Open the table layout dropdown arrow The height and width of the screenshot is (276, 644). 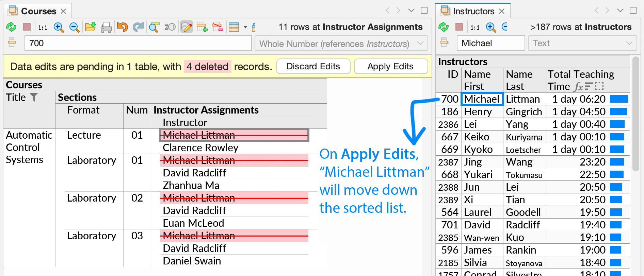point(245,27)
